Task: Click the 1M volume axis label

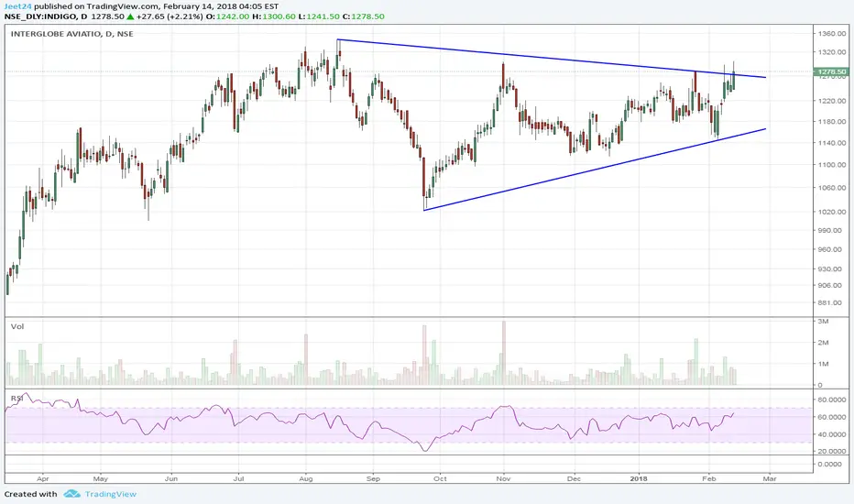Action: pyautogui.click(x=823, y=364)
